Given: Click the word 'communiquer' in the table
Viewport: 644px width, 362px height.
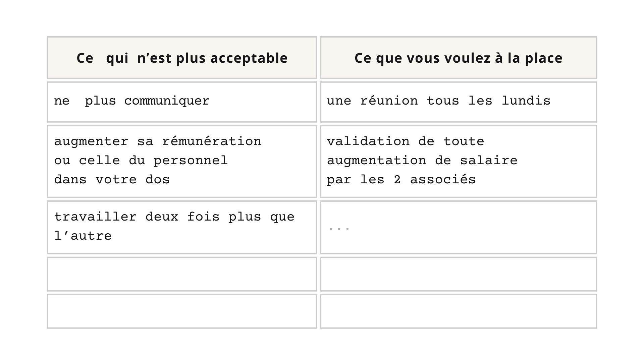Looking at the screenshot, I should click(167, 101).
